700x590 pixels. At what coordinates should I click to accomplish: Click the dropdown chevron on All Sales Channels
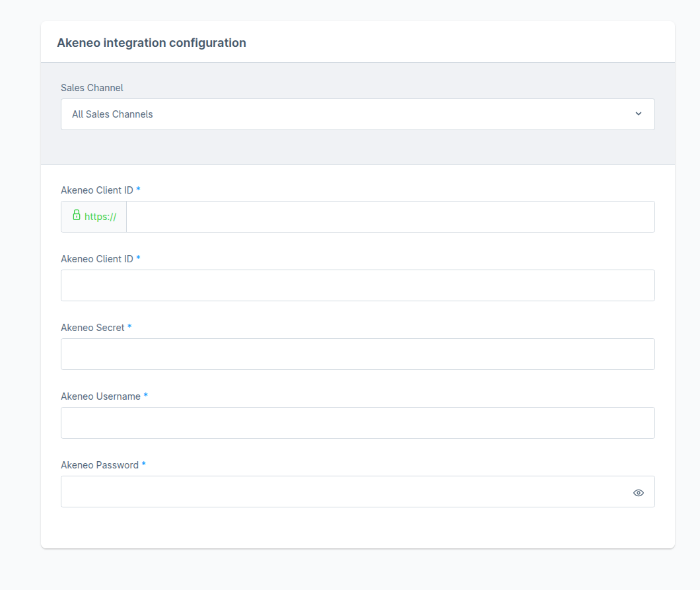click(639, 114)
